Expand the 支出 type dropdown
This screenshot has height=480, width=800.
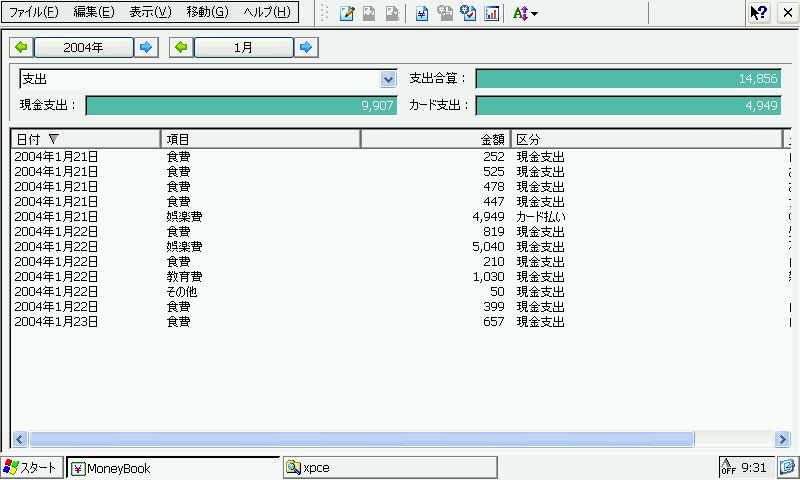(388, 79)
